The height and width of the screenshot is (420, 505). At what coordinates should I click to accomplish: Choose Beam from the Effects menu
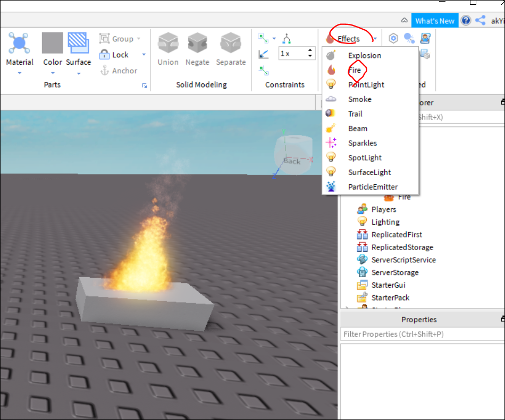[370, 128]
